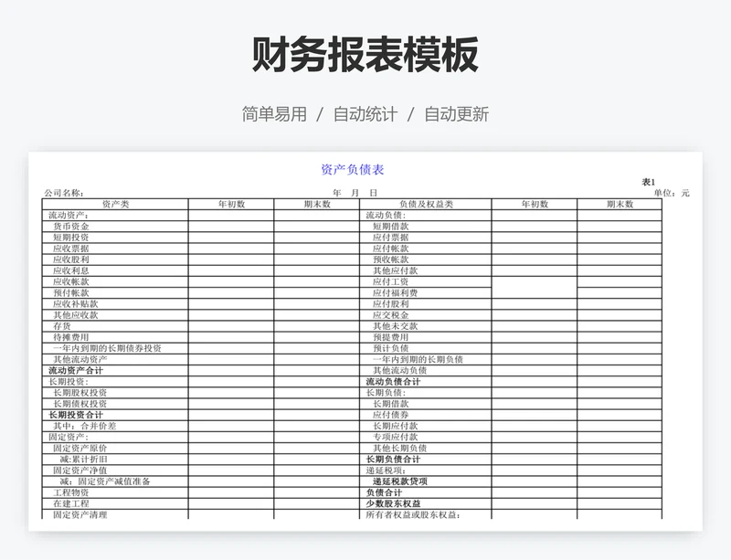This screenshot has width=731, height=560.
Task: Select the 其他流动负债 row label
Action: click(400, 371)
